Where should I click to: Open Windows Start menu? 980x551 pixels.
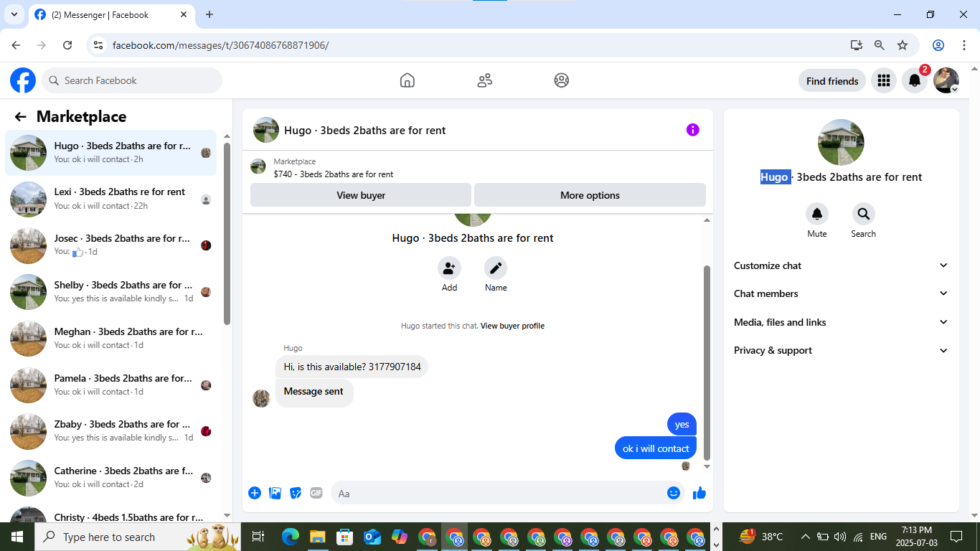(x=17, y=537)
